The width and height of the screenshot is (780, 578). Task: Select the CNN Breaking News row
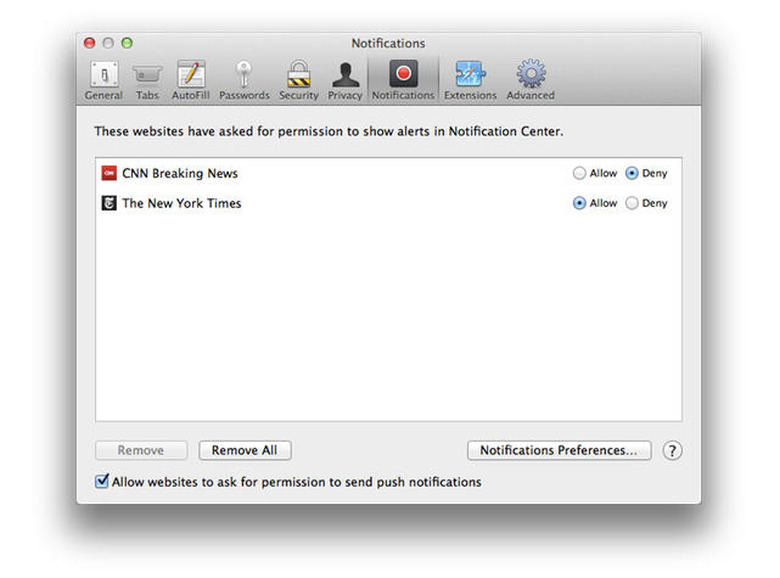point(389,173)
